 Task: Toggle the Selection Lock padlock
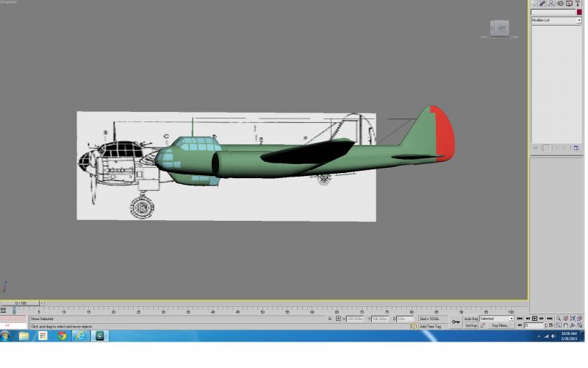pyautogui.click(x=330, y=319)
